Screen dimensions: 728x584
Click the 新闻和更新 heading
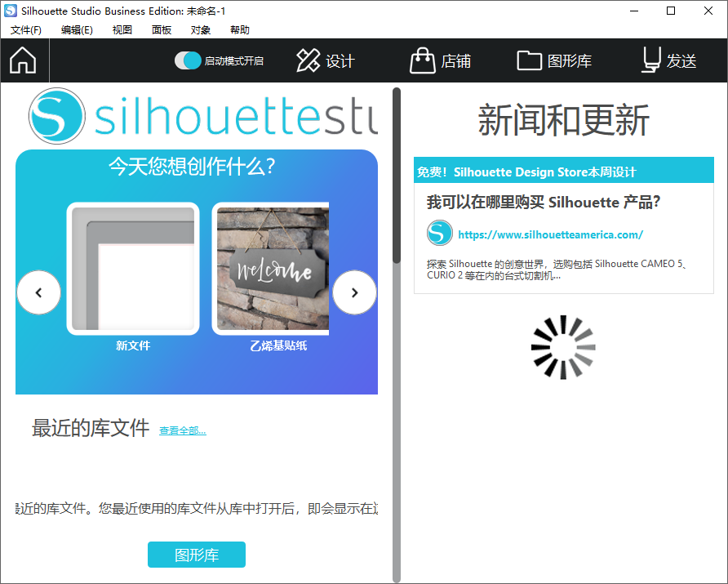tap(564, 120)
